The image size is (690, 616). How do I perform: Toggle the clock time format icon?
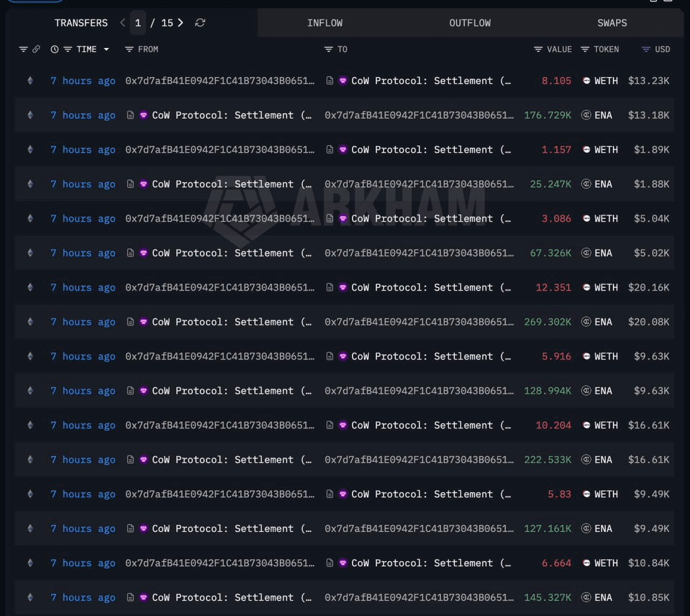(x=54, y=49)
